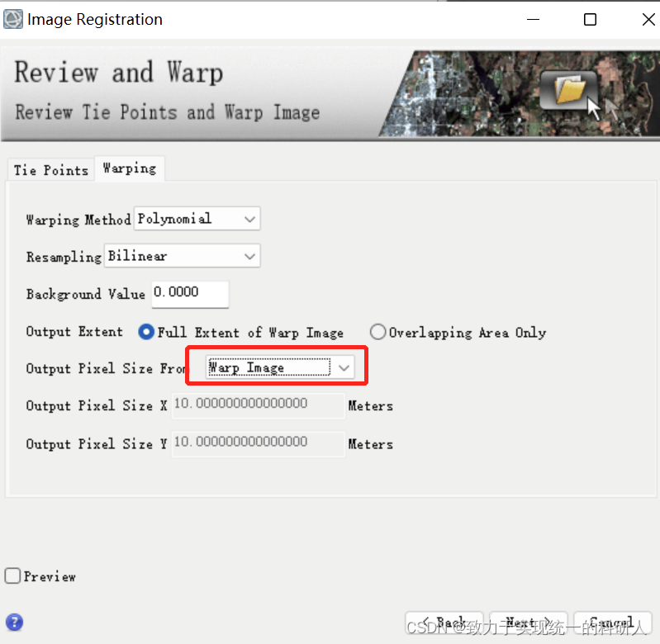Screen dimensions: 660x644
Task: Open the Resampling Bilinear dropdown
Action: tap(183, 256)
